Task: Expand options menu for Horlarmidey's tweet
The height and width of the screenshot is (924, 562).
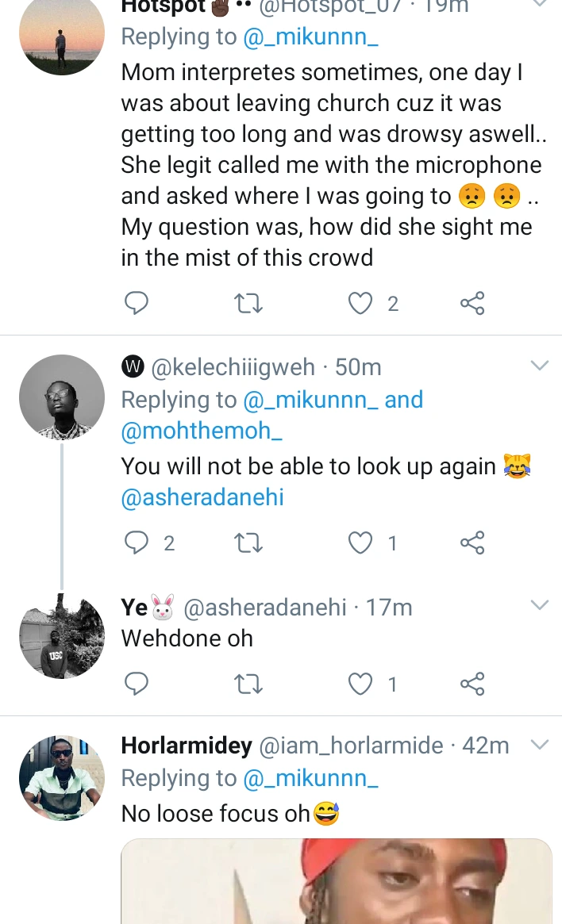Action: tap(539, 745)
